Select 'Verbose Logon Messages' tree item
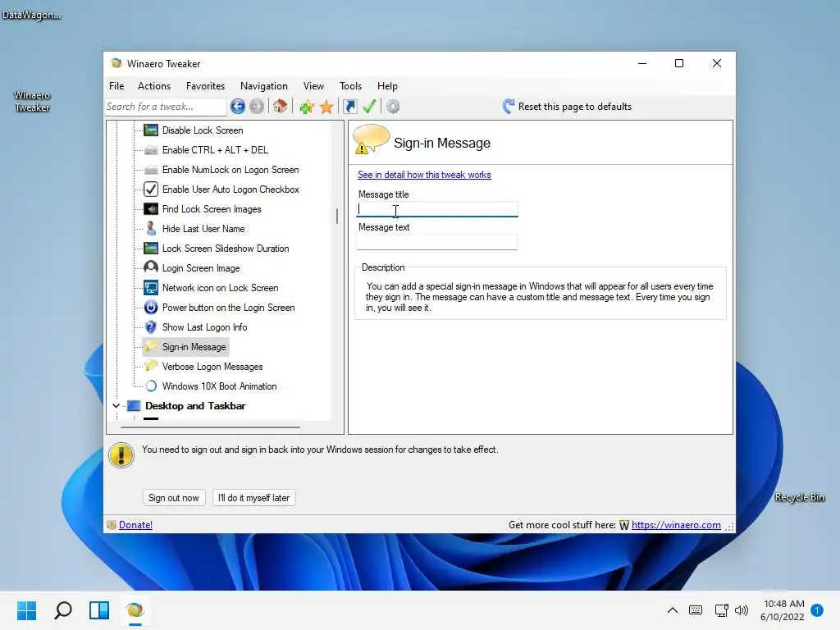The width and height of the screenshot is (840, 630). click(x=212, y=367)
